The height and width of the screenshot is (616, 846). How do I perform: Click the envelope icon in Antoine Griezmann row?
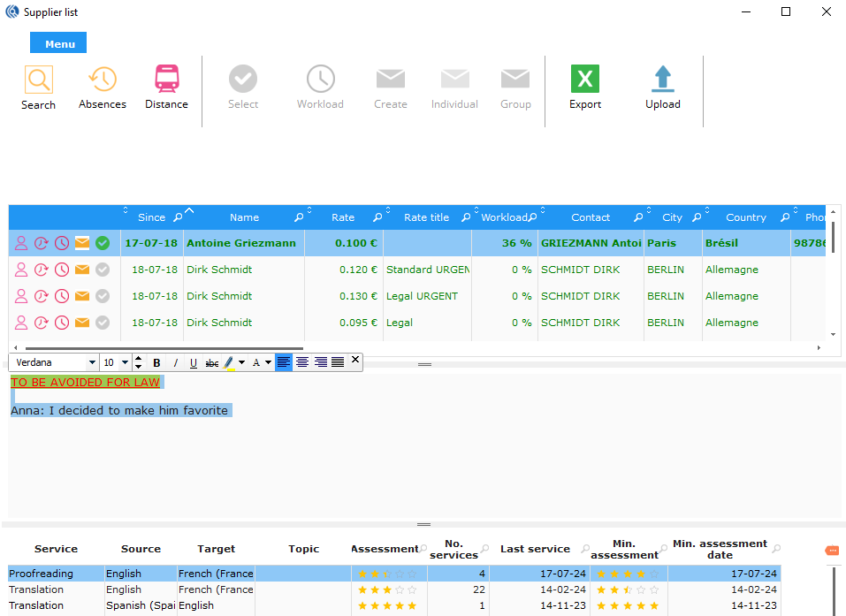click(x=82, y=243)
